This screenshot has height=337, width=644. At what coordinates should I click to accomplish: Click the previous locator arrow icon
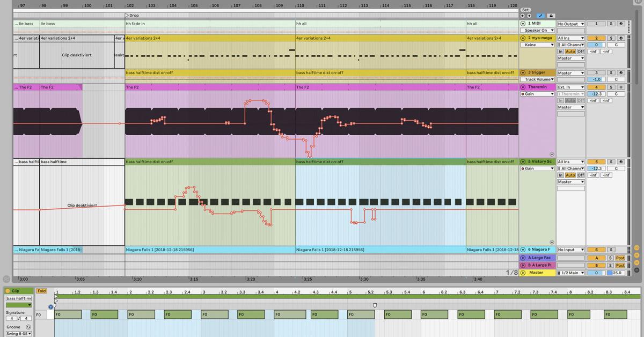coord(523,16)
